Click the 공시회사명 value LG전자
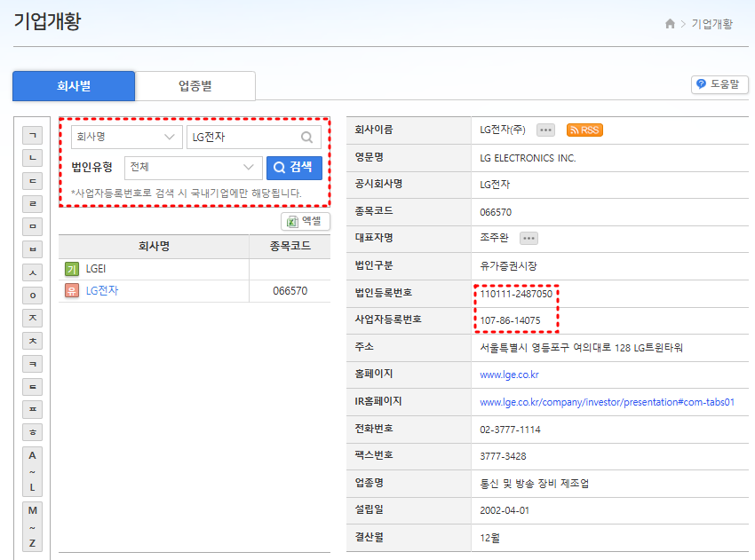755x560 pixels. 495,185
